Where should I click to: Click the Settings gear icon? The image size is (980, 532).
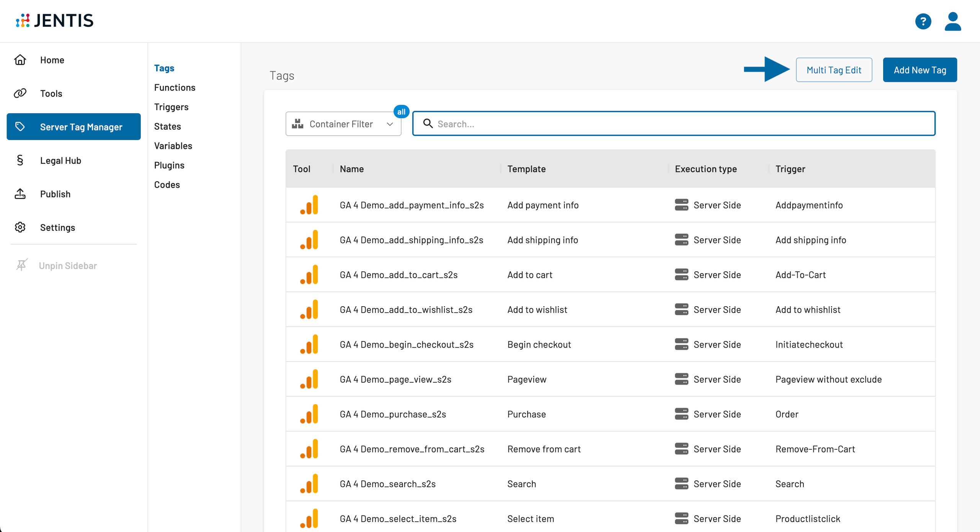(20, 227)
